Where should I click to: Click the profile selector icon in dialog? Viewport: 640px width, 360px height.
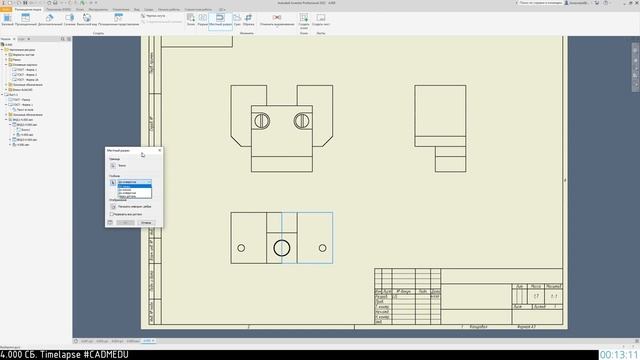pos(113,165)
